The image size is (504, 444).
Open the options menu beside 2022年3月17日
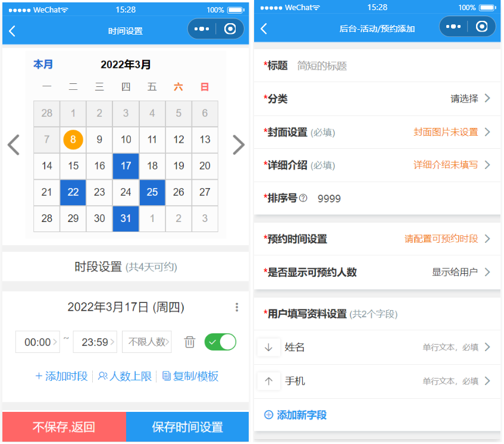(x=237, y=307)
